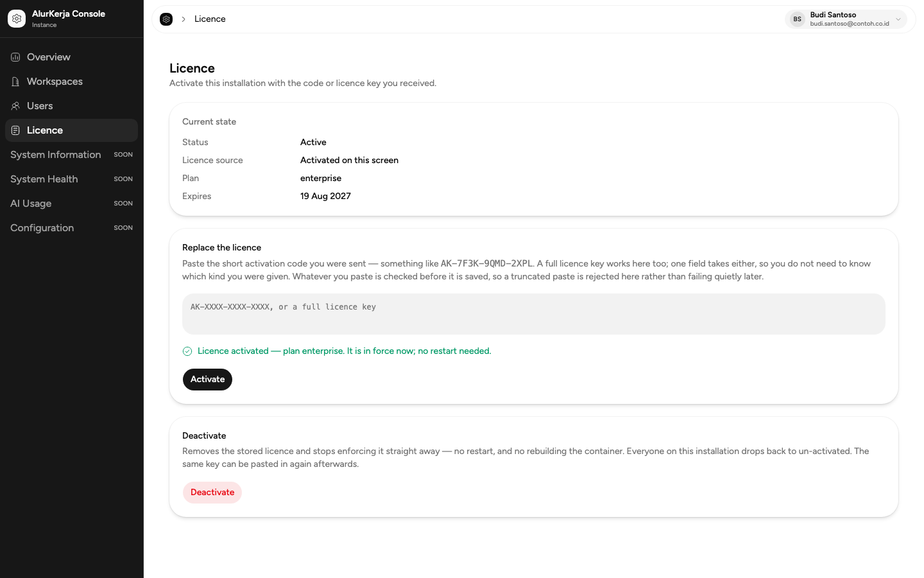Click the '19 Aug 2027' expiry date
The image size is (924, 578).
click(x=325, y=197)
